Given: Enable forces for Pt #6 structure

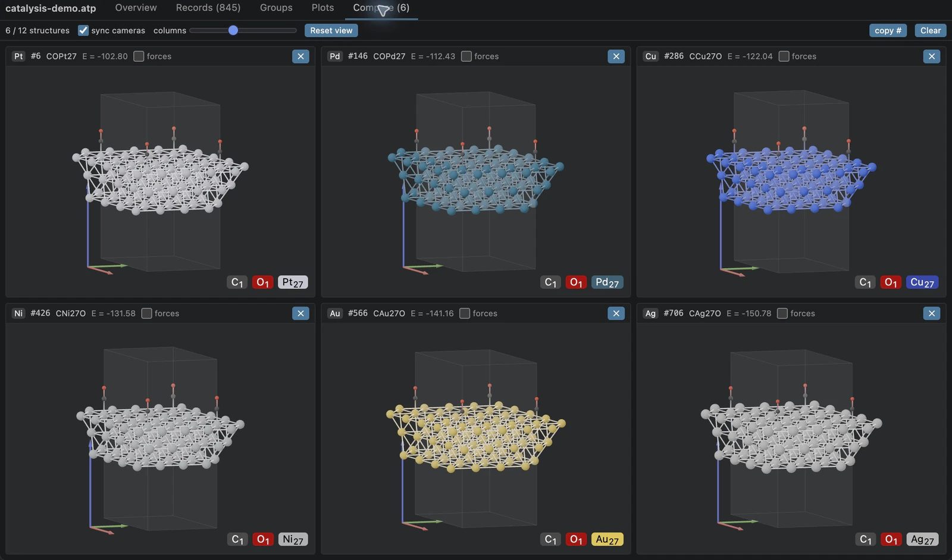Looking at the screenshot, I should tap(139, 56).
